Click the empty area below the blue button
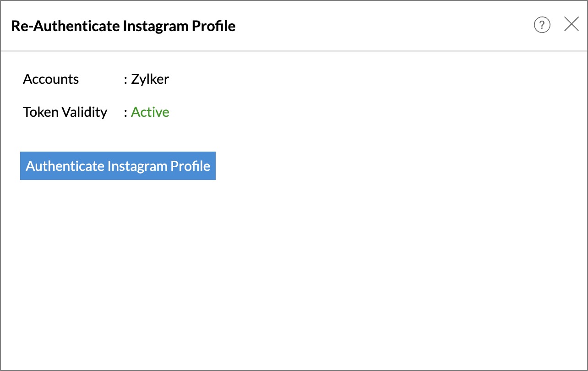The height and width of the screenshot is (371, 588). pyautogui.click(x=293, y=275)
